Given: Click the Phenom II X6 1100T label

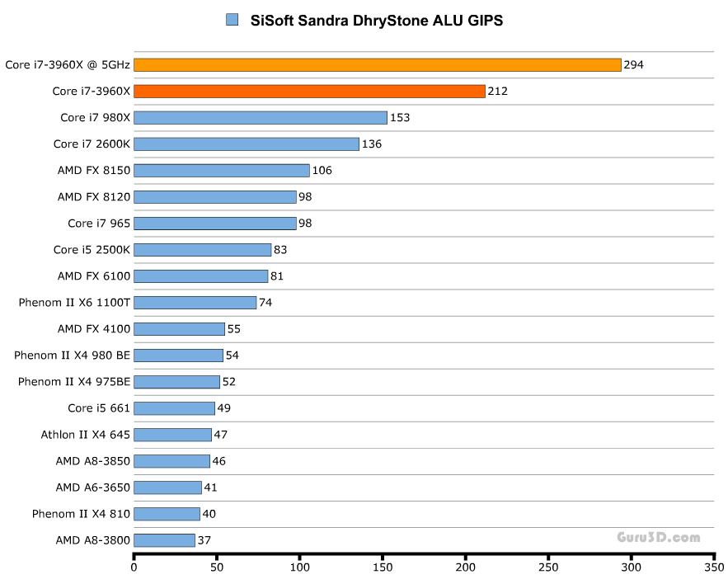Looking at the screenshot, I should [x=74, y=303].
